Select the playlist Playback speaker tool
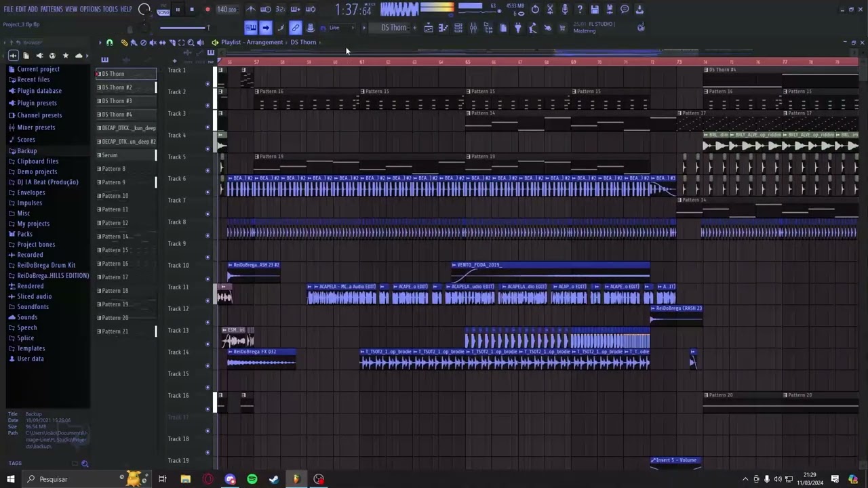868x488 pixels. click(200, 43)
